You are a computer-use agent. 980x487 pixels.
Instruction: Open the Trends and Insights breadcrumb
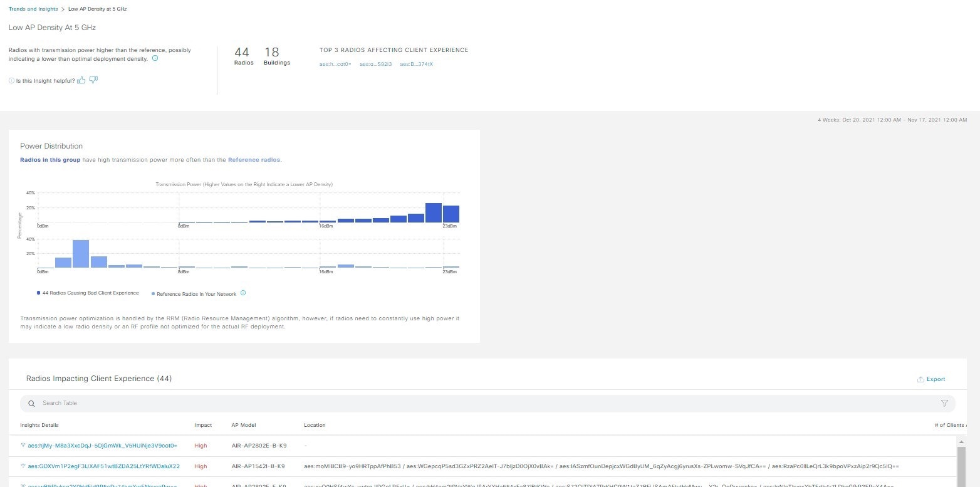click(x=33, y=9)
